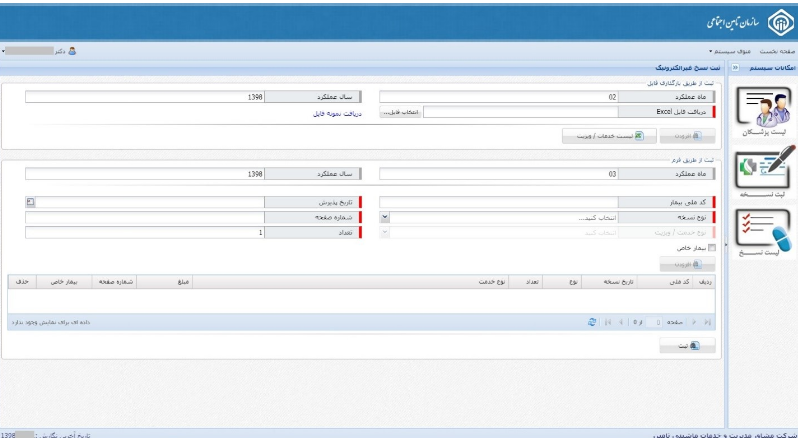Click the لیست خدمات / ویزیت Excel button
Viewport: 803px width, 438px height.
click(x=609, y=136)
